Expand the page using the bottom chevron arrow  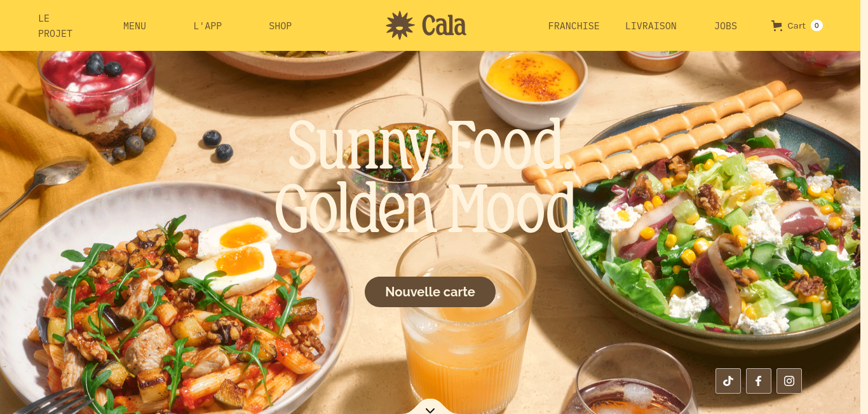click(430, 410)
